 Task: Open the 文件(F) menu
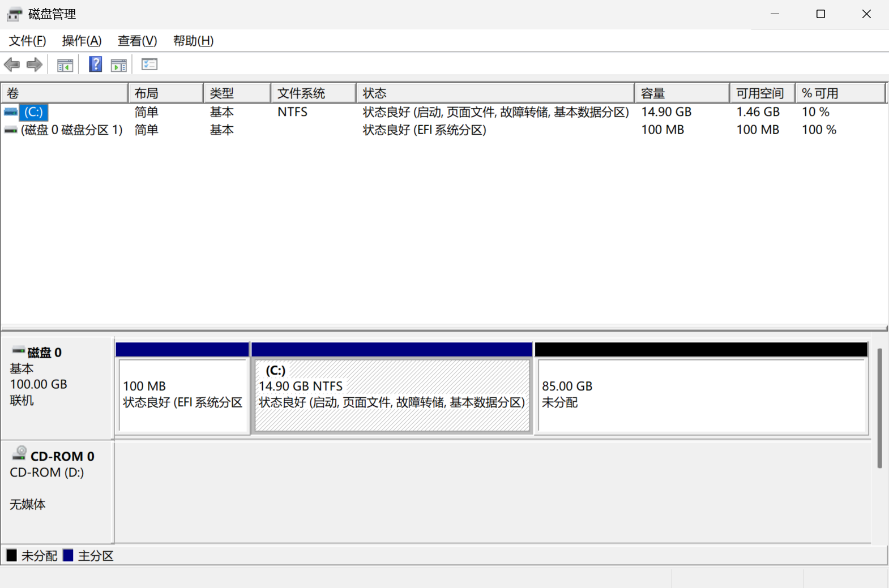[27, 41]
